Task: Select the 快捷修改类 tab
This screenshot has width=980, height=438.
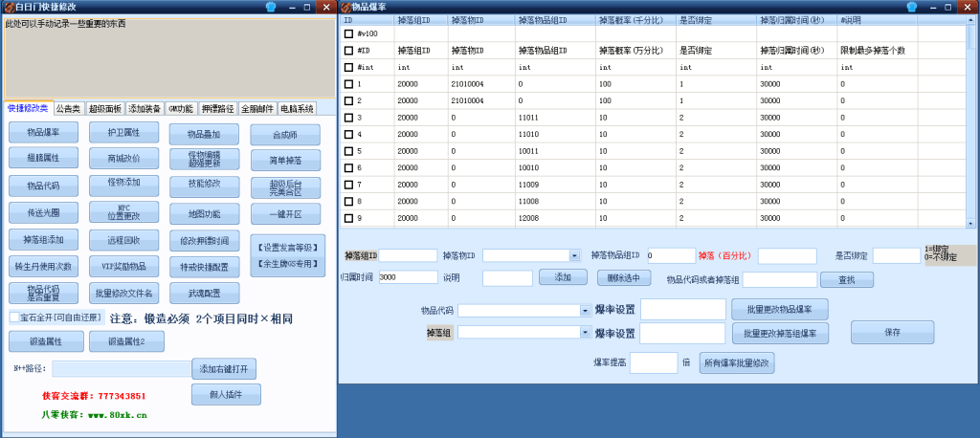Action: [28, 108]
